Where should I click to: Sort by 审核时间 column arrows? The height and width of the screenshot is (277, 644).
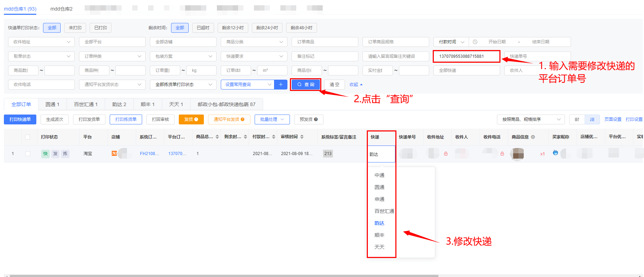pyautogui.click(x=302, y=137)
